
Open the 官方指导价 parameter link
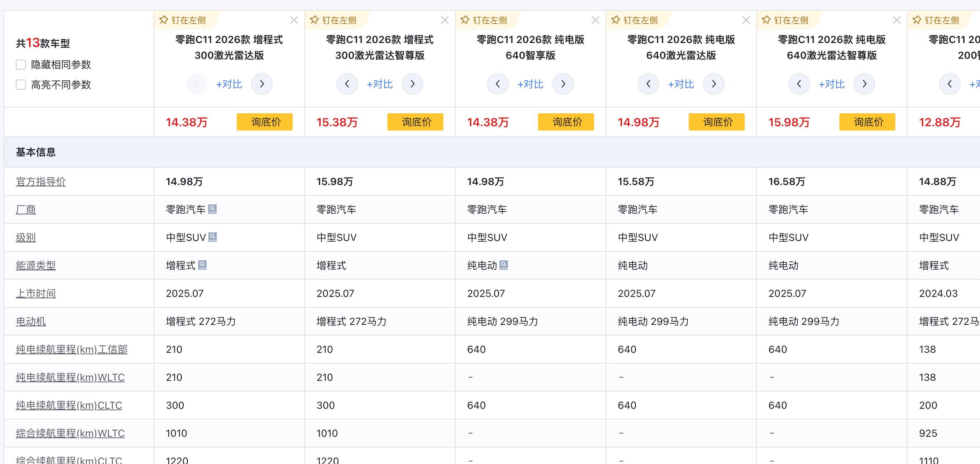tap(41, 181)
